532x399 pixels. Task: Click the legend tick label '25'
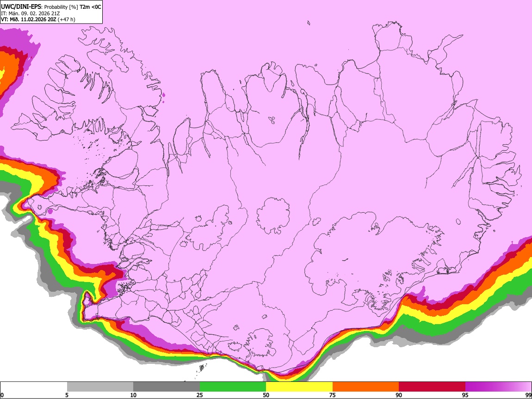[x=199, y=395]
